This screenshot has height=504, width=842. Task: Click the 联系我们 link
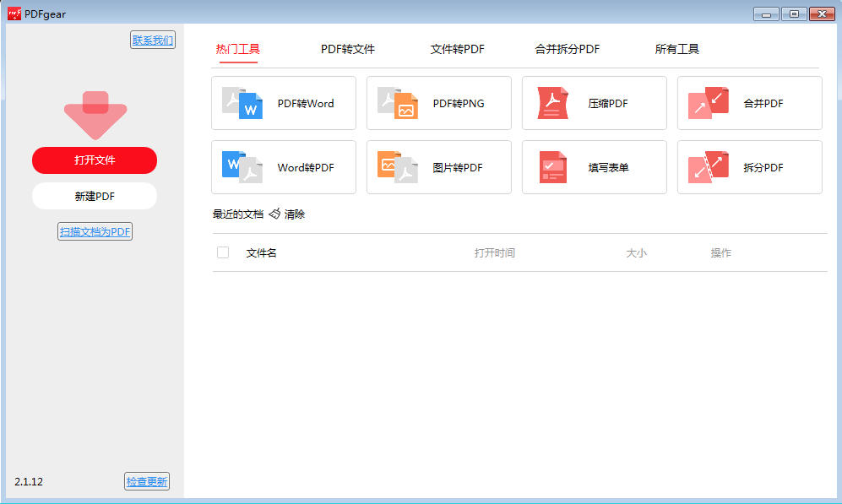[153, 40]
